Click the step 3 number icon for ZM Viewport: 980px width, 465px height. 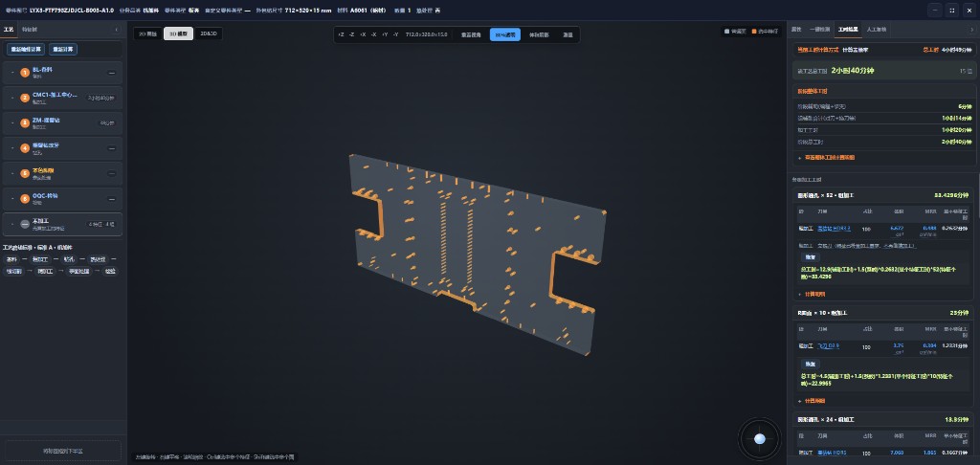coord(25,123)
